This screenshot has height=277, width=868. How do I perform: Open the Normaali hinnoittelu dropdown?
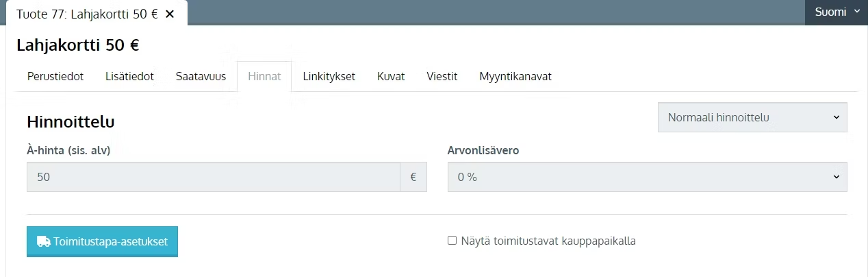coord(752,117)
